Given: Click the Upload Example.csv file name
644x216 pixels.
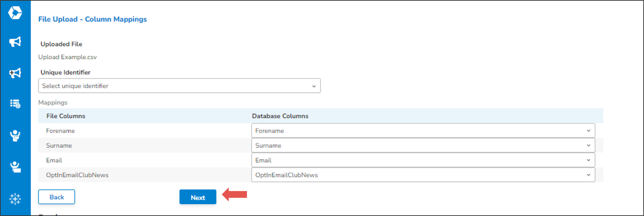Looking at the screenshot, I should click(x=68, y=57).
